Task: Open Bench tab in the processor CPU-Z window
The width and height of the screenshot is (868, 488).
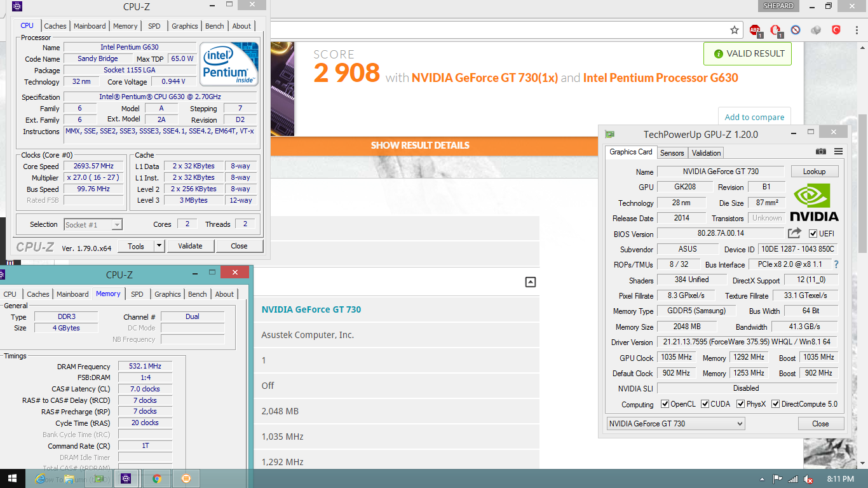Action: [x=215, y=26]
